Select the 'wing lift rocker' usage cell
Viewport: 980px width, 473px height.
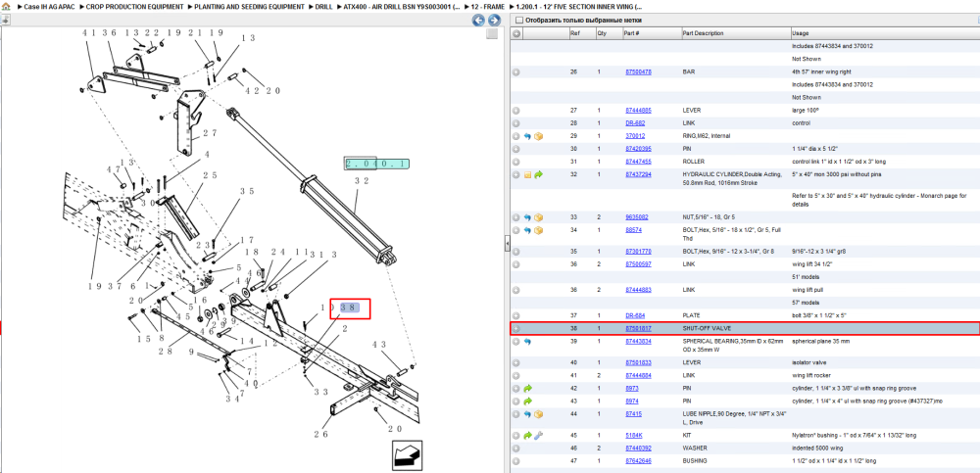coord(810,375)
